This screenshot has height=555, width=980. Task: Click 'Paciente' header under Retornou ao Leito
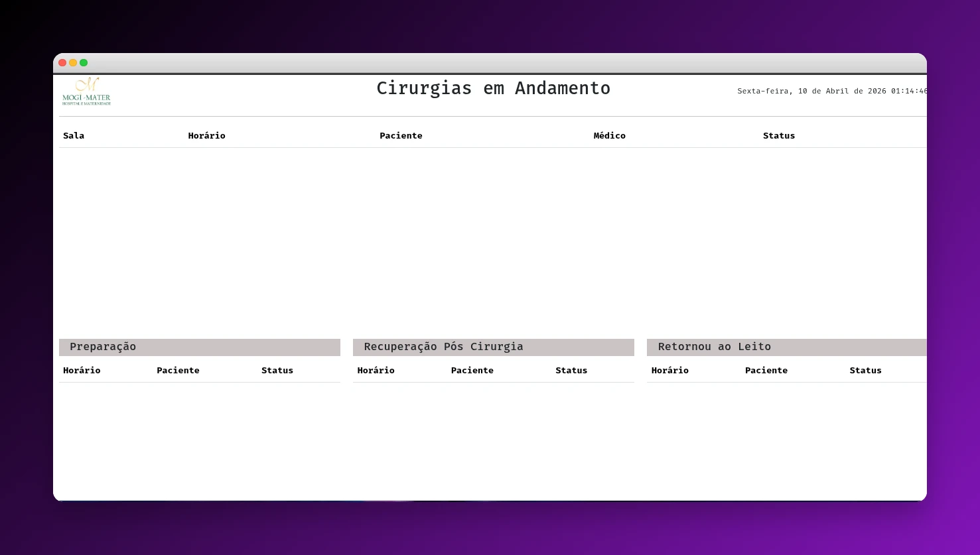[766, 370]
